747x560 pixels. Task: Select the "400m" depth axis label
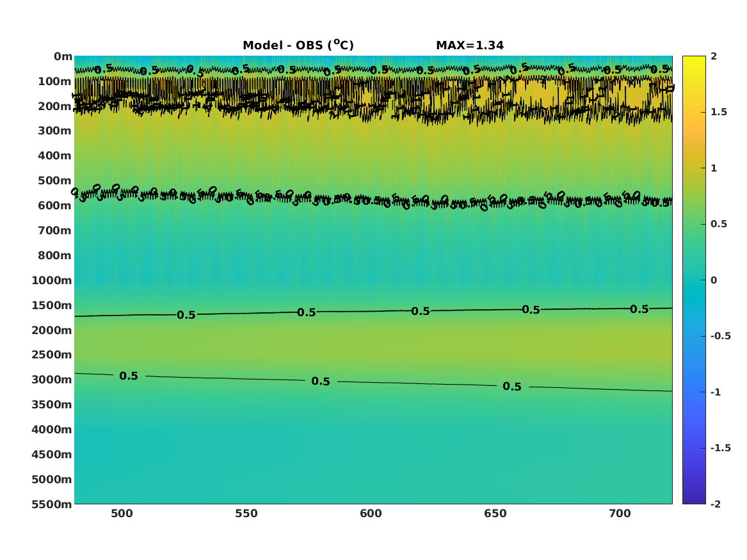click(x=55, y=156)
